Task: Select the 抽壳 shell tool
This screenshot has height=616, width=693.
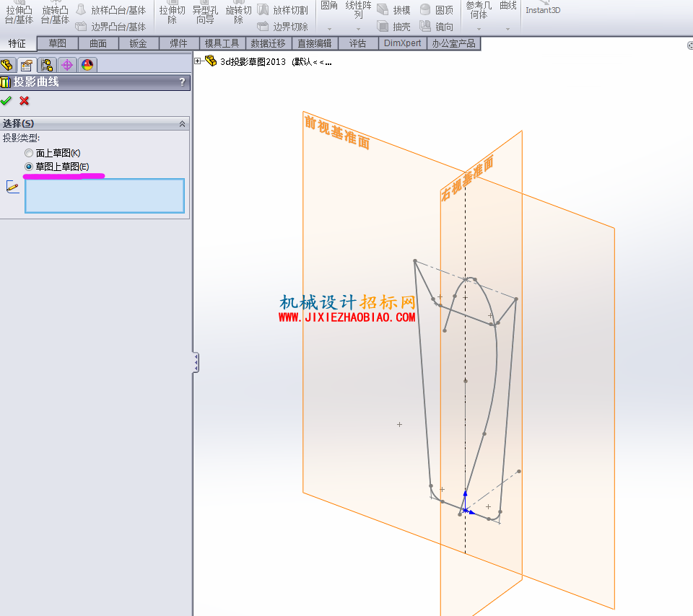Action: click(x=394, y=27)
